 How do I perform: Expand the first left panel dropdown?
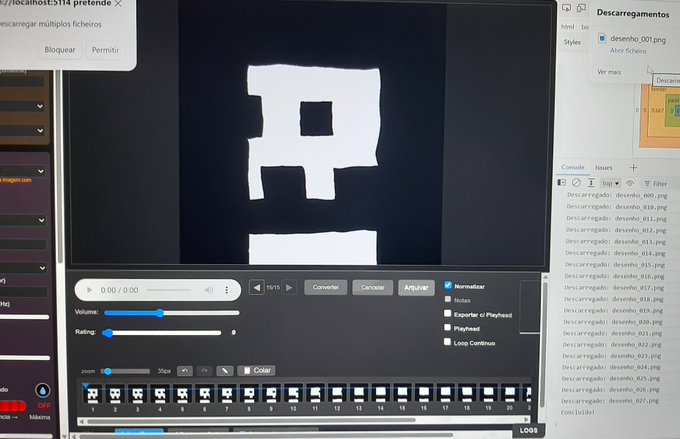pyautogui.click(x=23, y=106)
